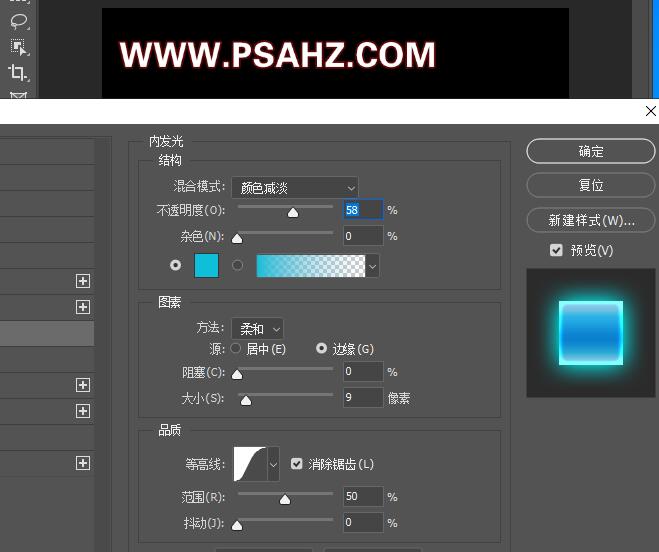The width and height of the screenshot is (659, 552).
Task: Click the 阻塞 choke slider handle
Action: pos(237,374)
